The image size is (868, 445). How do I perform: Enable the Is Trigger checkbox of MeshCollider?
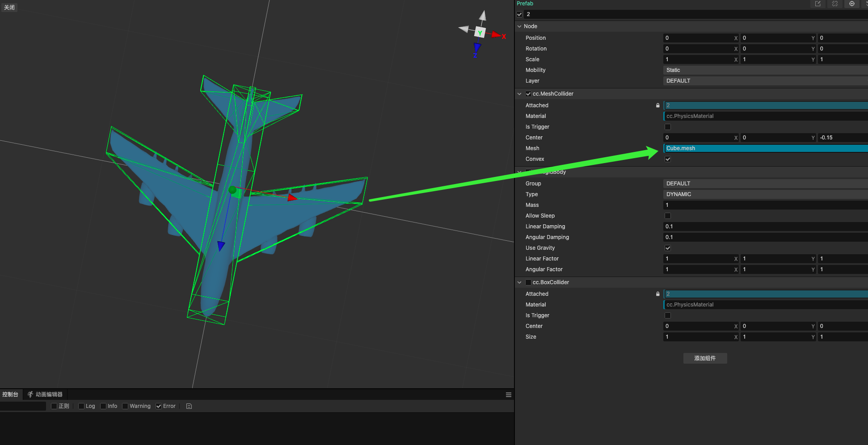tap(668, 127)
